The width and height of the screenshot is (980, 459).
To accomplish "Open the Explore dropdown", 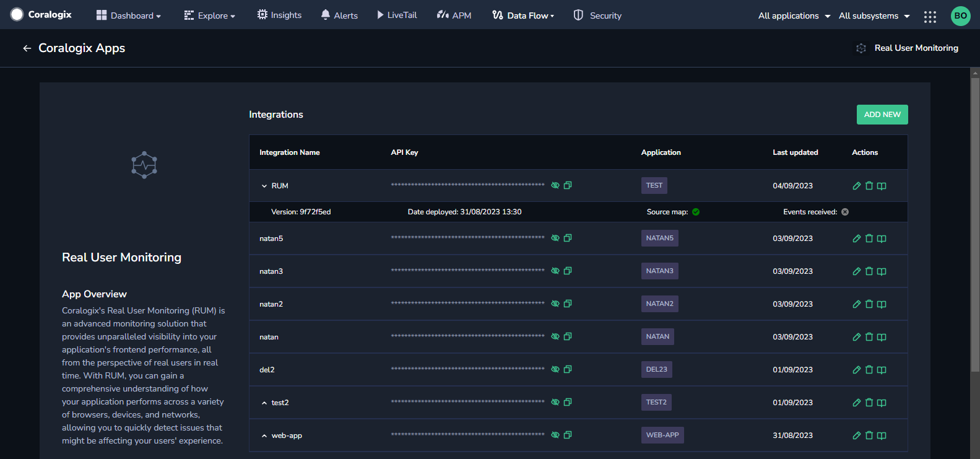I will [x=210, y=15].
